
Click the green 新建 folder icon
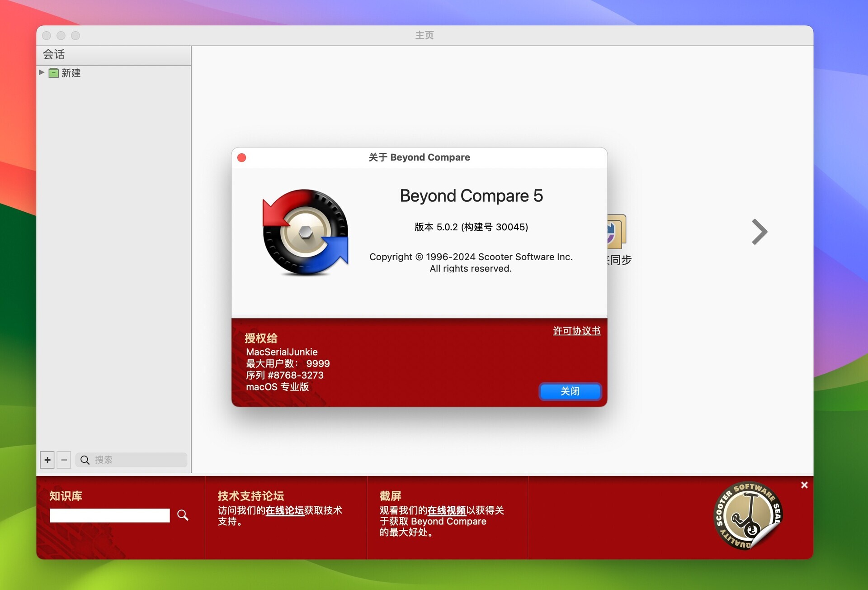(53, 73)
